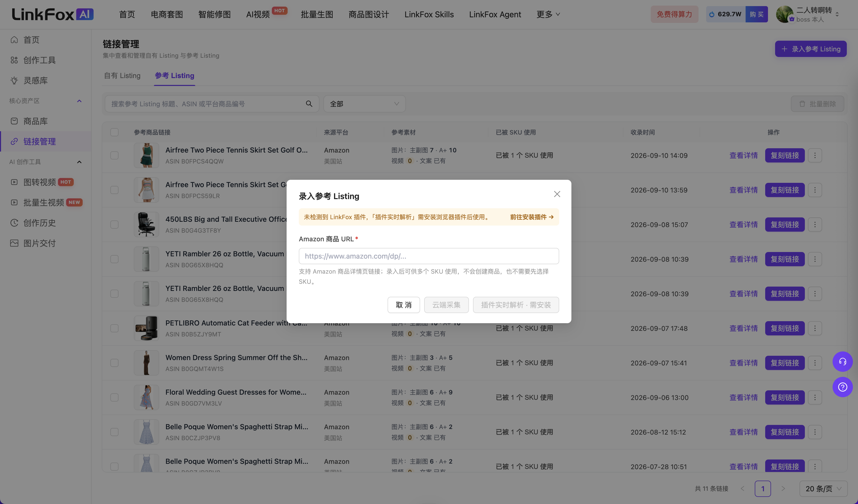This screenshot has height=504, width=858.
Task: Open more options for the Women Dress Spring Summer row
Action: coord(815,363)
